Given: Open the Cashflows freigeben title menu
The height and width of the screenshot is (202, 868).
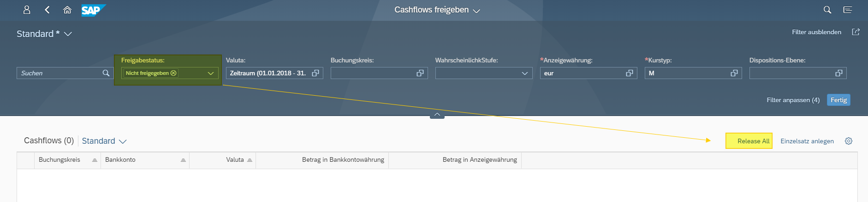Looking at the screenshot, I should (477, 11).
